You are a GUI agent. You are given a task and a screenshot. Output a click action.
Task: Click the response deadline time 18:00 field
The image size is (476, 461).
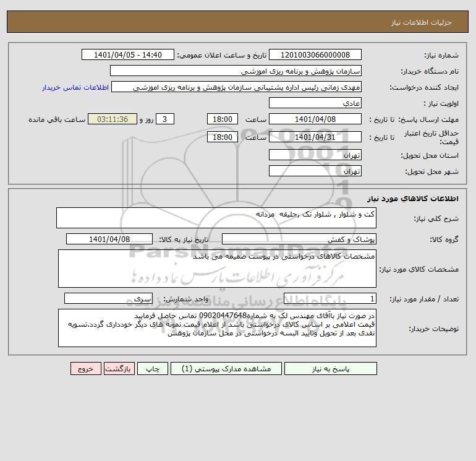coord(222,119)
